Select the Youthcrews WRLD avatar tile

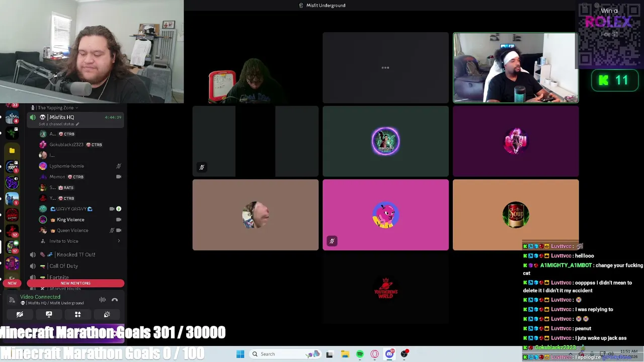tap(385, 288)
